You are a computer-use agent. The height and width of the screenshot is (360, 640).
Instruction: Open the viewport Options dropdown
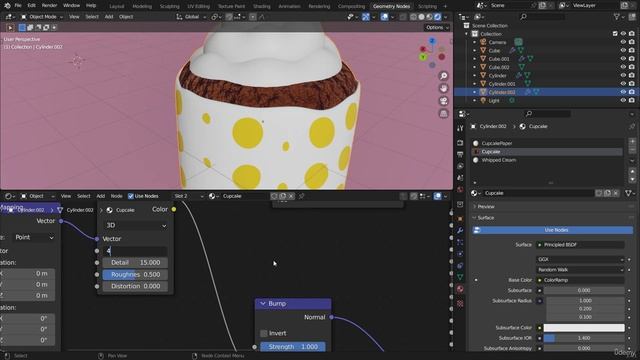pyautogui.click(x=437, y=27)
